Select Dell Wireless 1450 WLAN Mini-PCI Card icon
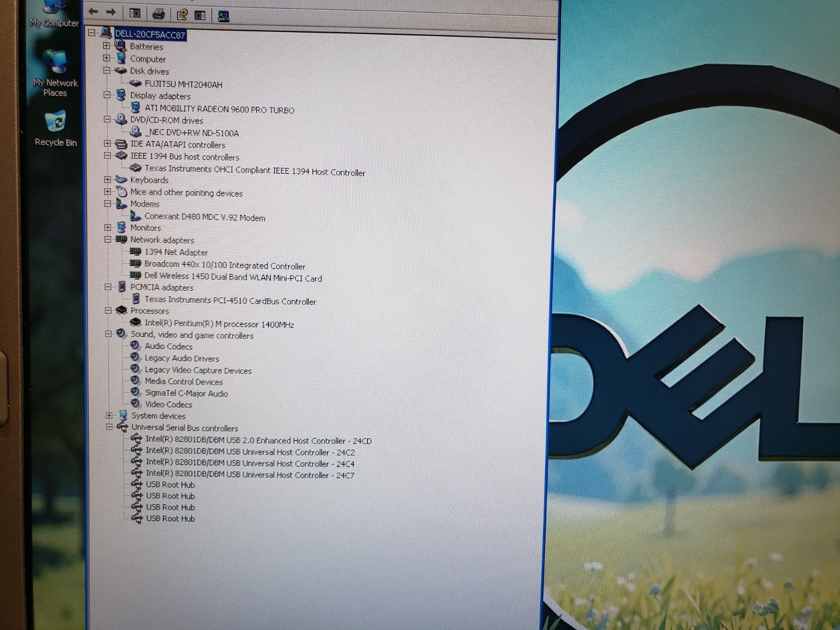The height and width of the screenshot is (630, 840). [x=135, y=275]
